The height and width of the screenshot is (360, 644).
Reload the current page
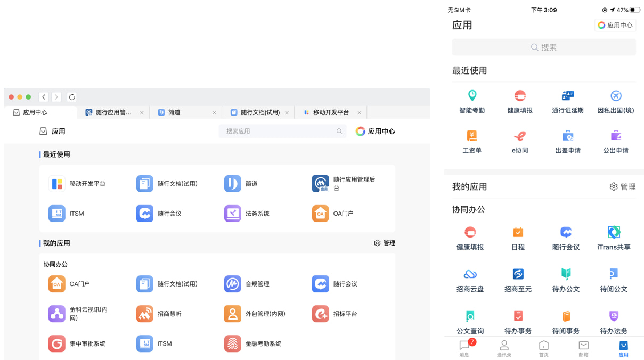tap(72, 97)
